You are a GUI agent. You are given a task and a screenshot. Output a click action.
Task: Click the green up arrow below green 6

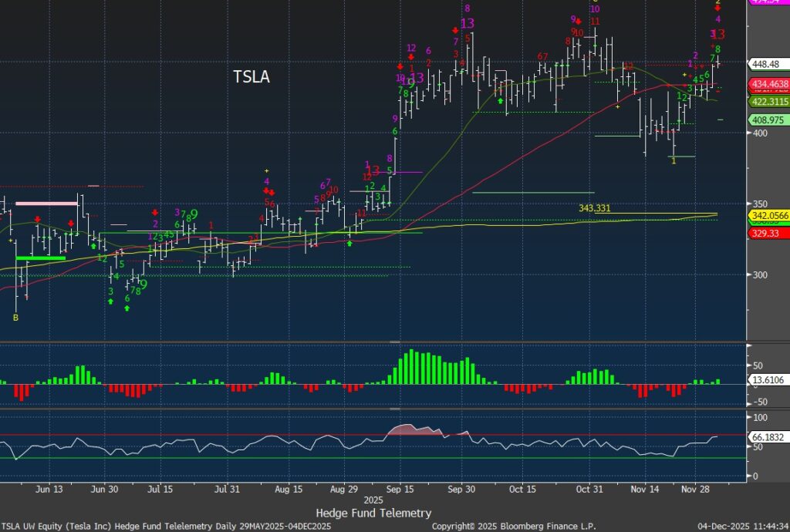(x=127, y=308)
